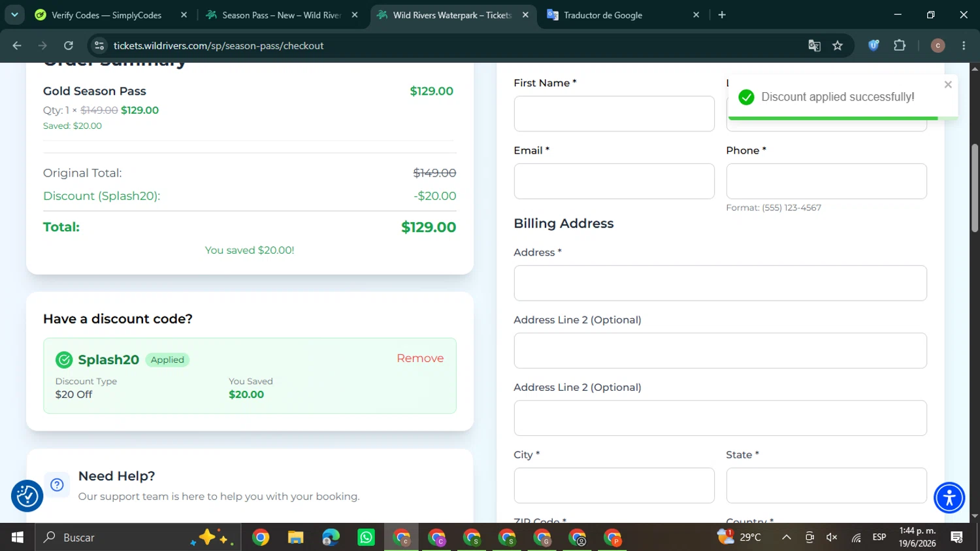This screenshot has width=980, height=551.
Task: Click the page vertical scrollbar thumb
Action: coord(975,188)
